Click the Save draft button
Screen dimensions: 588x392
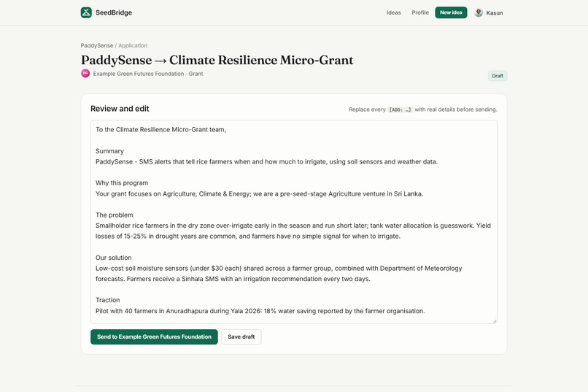241,337
